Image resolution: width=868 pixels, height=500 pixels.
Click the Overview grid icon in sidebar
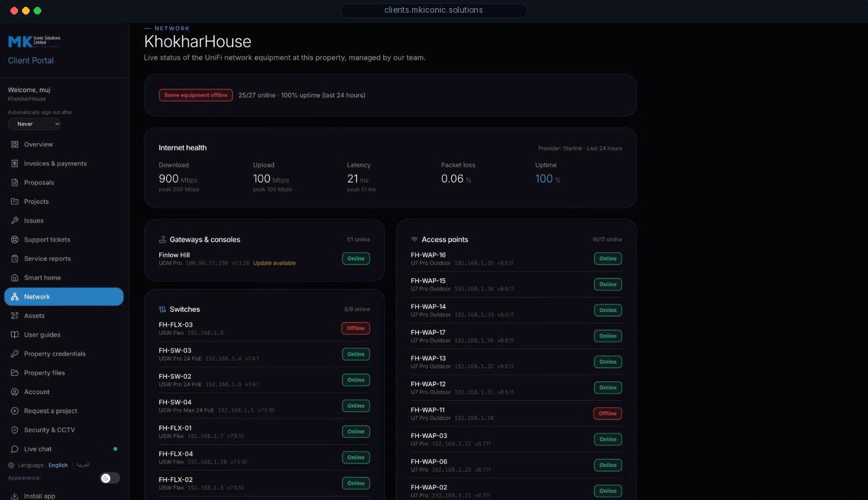15,144
